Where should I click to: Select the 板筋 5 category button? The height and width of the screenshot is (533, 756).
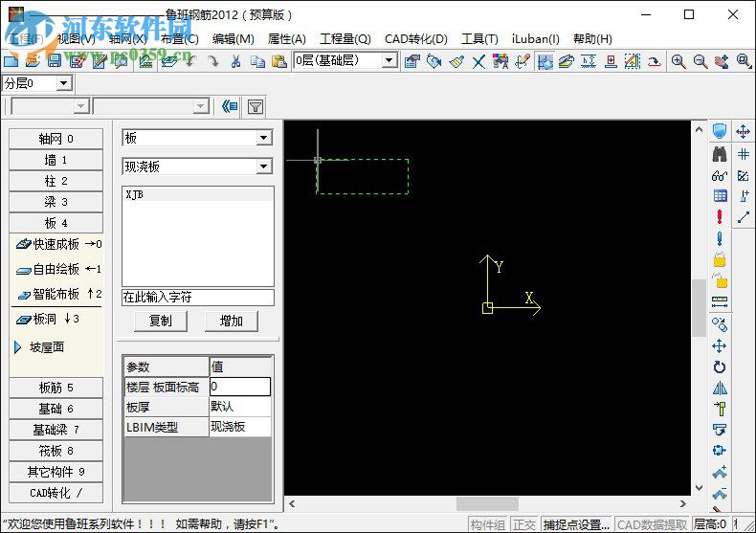pyautogui.click(x=56, y=388)
